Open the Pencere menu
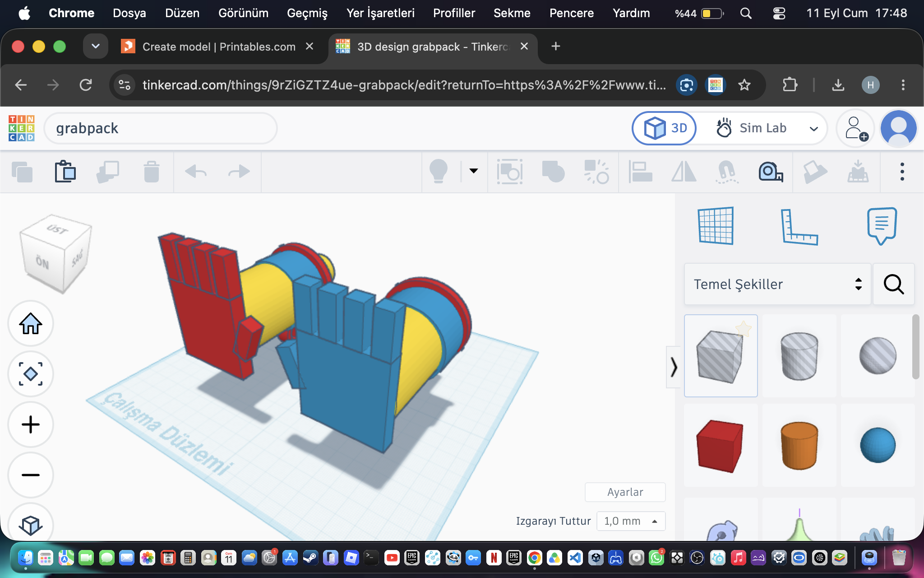924x578 pixels. [571, 13]
